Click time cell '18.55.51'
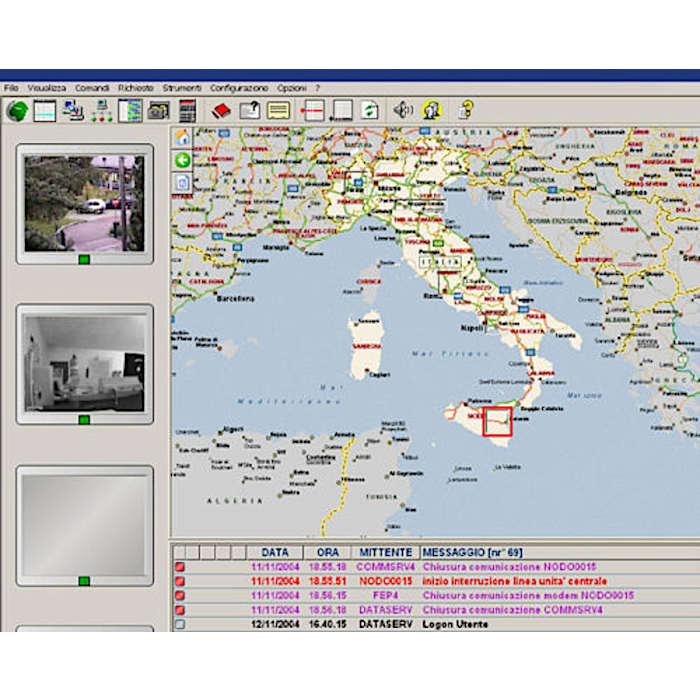The width and height of the screenshot is (700, 700). 328,581
